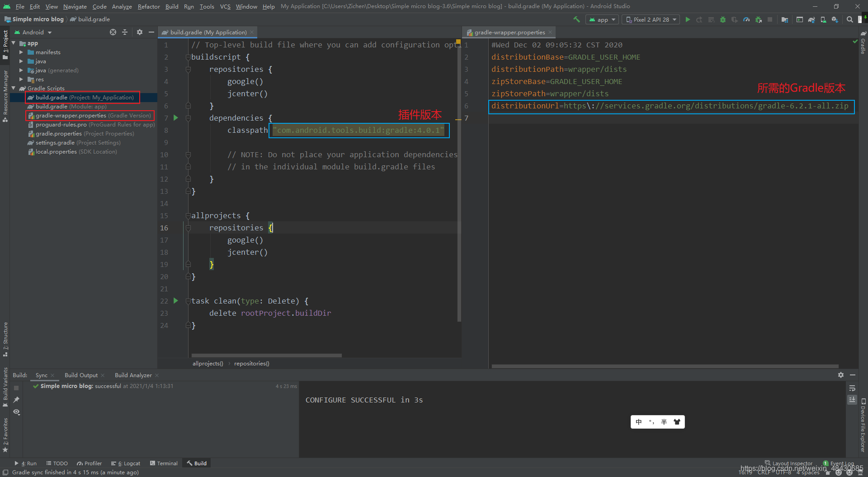This screenshot has height=477, width=868.
Task: Toggle tool windows quick access icon
Action: pos(5,472)
